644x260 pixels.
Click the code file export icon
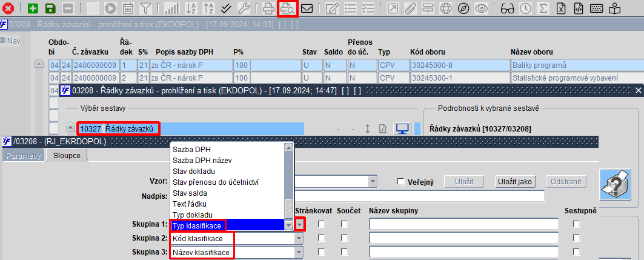click(579, 8)
